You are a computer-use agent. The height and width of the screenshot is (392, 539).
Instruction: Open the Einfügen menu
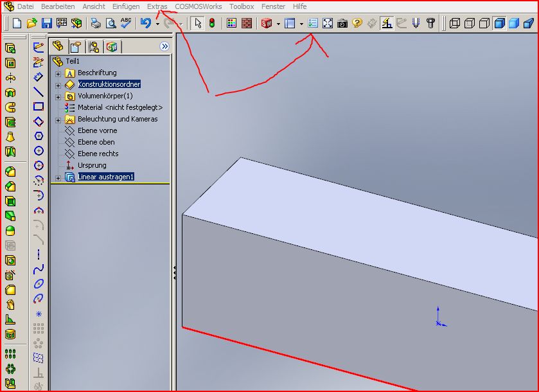125,6
